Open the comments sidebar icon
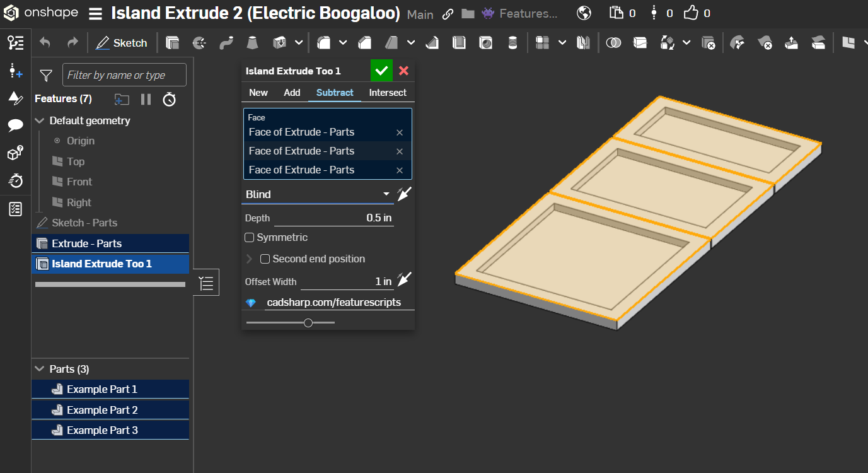The width and height of the screenshot is (868, 473). pos(16,126)
